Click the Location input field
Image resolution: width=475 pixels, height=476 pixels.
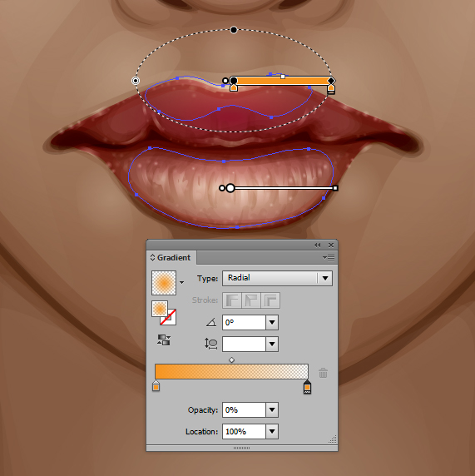coord(244,431)
